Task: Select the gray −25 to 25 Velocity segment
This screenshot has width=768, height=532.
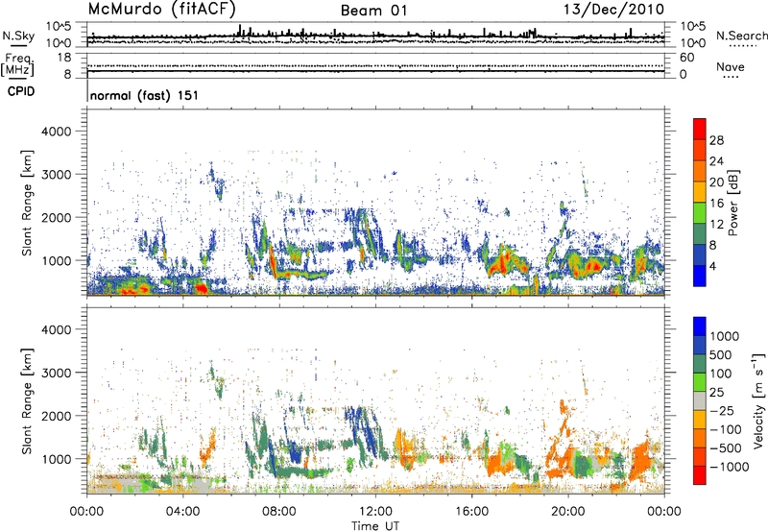Action: (x=700, y=400)
